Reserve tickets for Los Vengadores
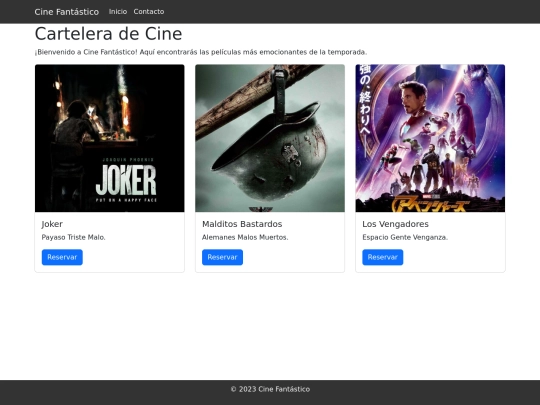Screen dimensions: 540x405 [383, 257]
